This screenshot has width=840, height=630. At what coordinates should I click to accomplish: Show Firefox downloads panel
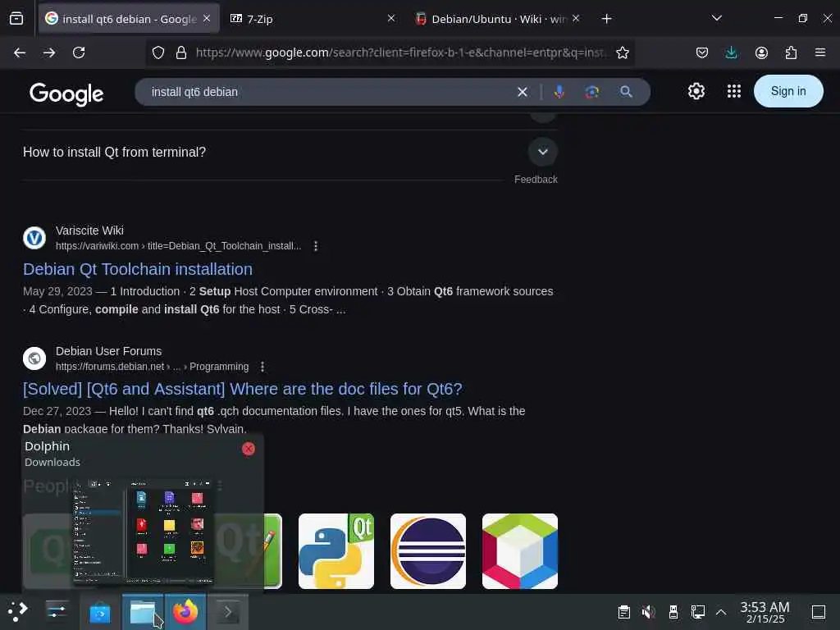click(x=731, y=52)
